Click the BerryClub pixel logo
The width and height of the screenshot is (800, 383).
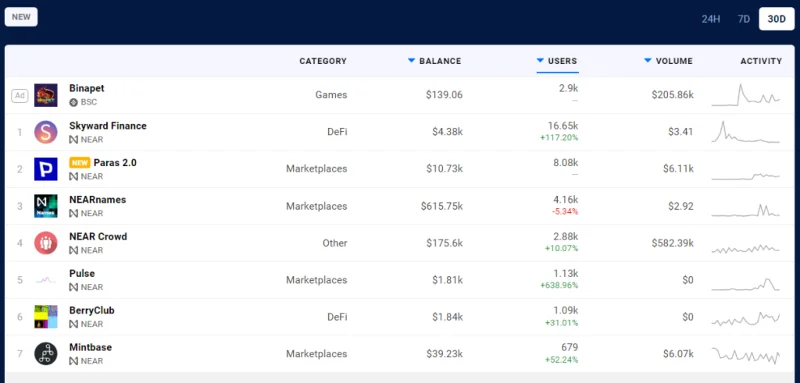point(46,317)
